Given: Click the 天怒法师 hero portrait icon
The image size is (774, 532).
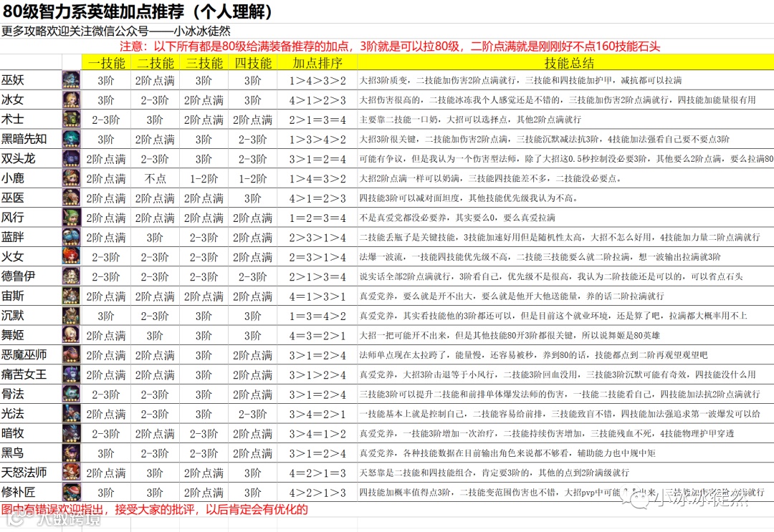Looking at the screenshot, I should (71, 473).
